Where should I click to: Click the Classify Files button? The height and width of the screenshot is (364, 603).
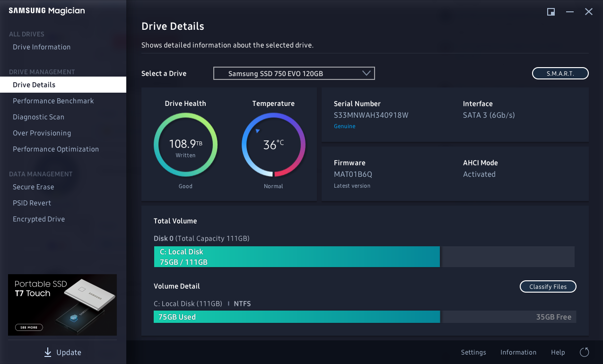pos(548,286)
